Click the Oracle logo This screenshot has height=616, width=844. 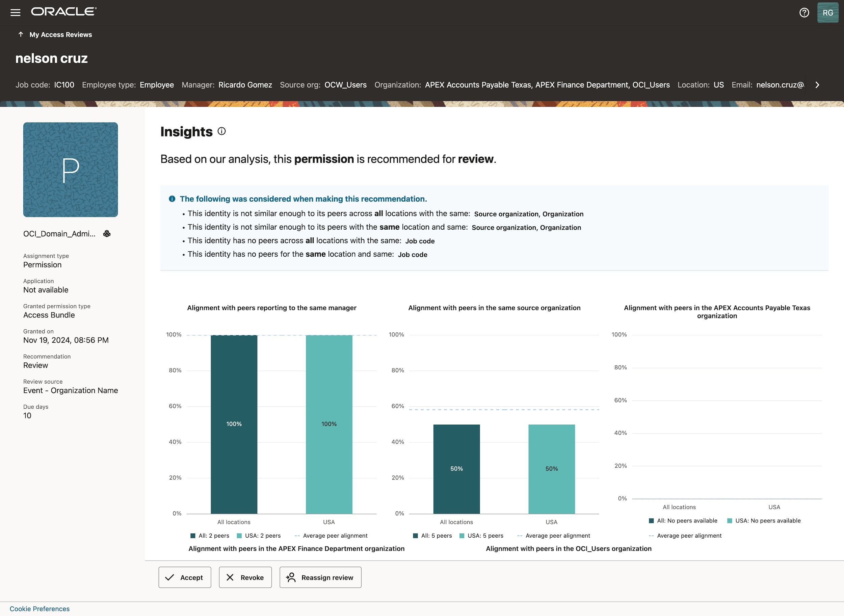coord(63,11)
